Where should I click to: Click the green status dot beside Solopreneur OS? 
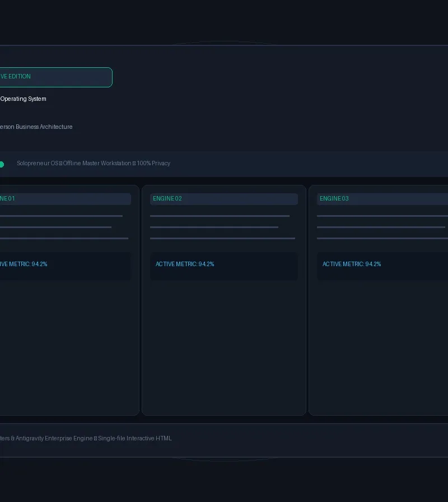point(2,165)
